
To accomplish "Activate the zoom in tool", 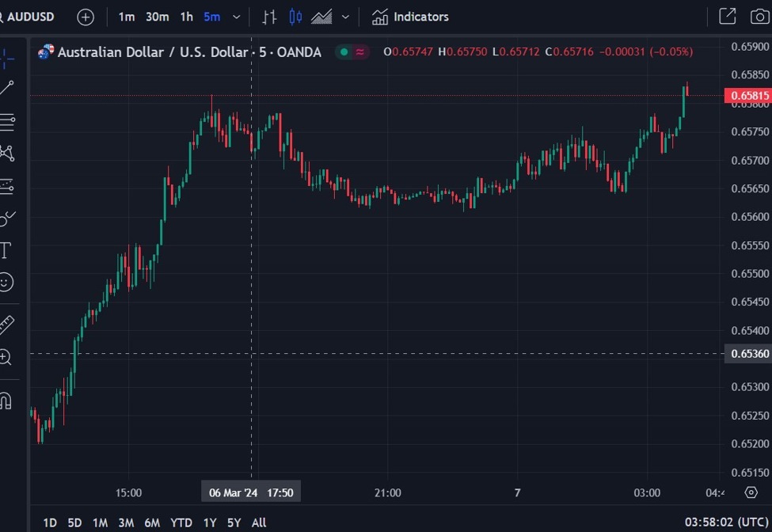I will pos(6,358).
